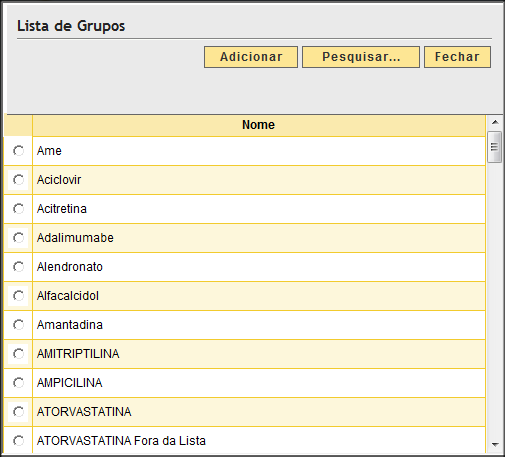Open the Pesquisar... search button

(x=361, y=57)
